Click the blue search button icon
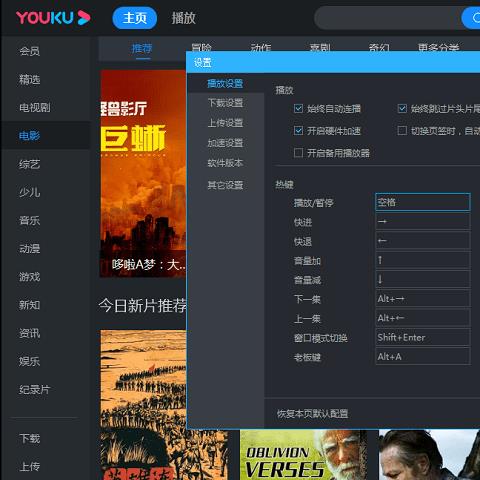The image size is (480, 480). click(471, 18)
